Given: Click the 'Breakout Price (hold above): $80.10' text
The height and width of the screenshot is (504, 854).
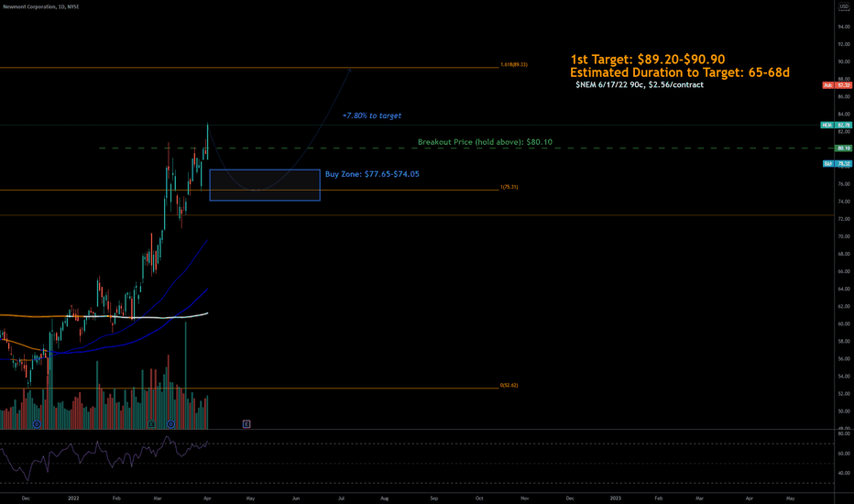Looking at the screenshot, I should 485,142.
